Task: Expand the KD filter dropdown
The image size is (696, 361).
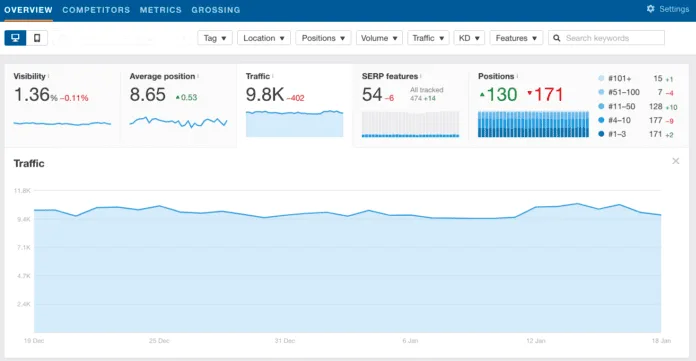Action: (469, 38)
